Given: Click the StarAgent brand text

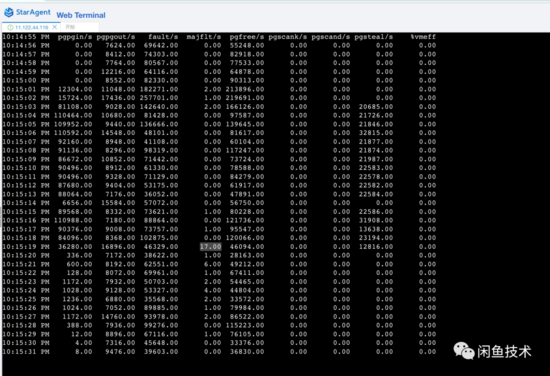Looking at the screenshot, I should click(33, 12).
